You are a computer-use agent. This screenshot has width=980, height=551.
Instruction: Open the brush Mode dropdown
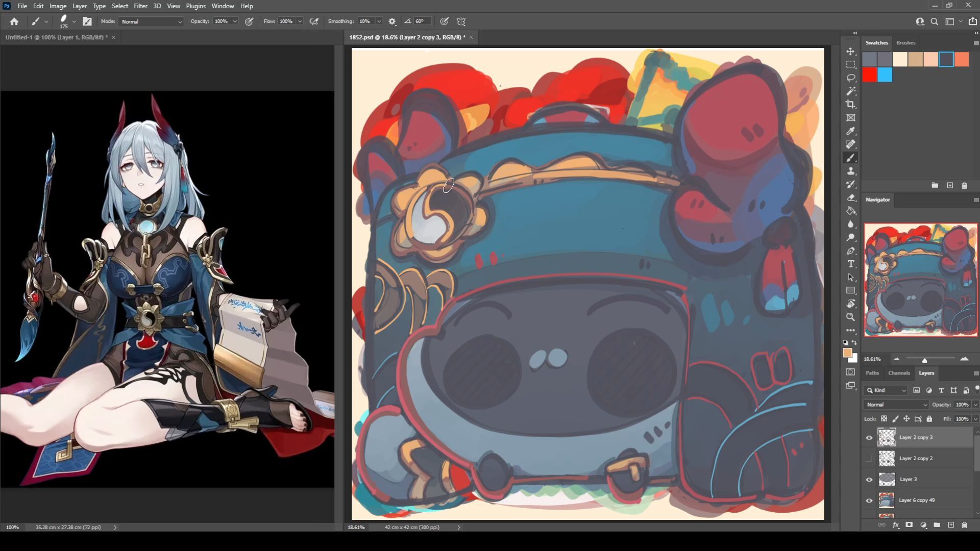coord(151,21)
